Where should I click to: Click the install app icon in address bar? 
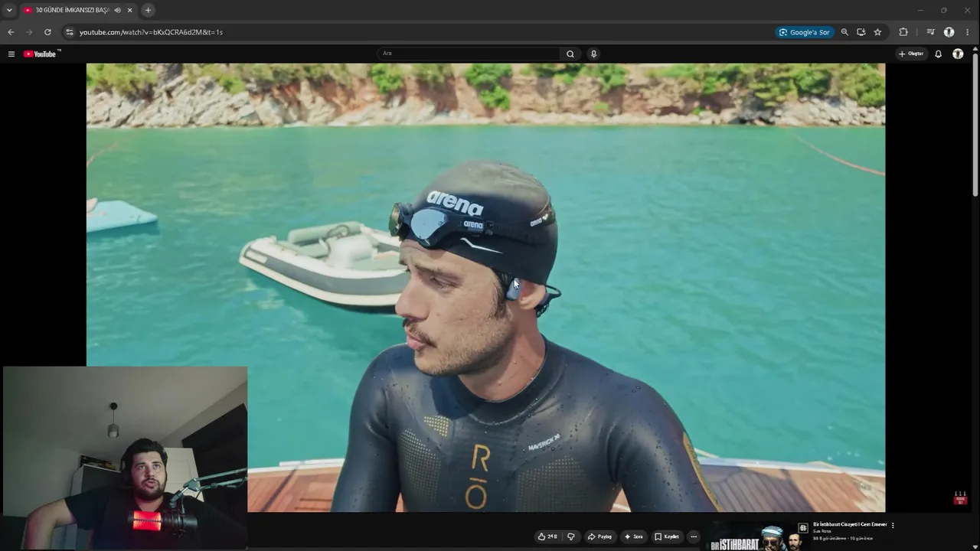(x=861, y=32)
